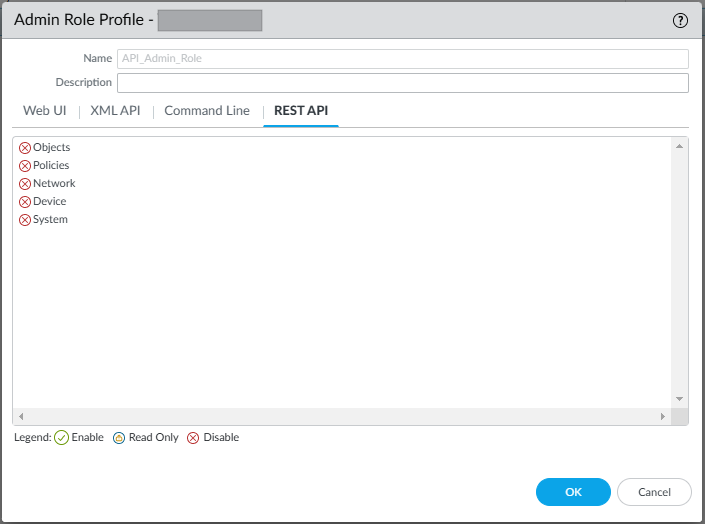Toggle the disable icon next to Policies
The width and height of the screenshot is (705, 524).
(x=25, y=166)
